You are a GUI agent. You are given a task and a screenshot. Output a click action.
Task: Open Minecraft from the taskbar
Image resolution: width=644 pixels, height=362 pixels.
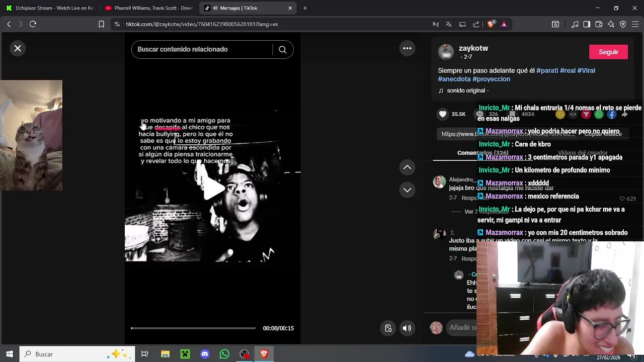[x=185, y=354]
